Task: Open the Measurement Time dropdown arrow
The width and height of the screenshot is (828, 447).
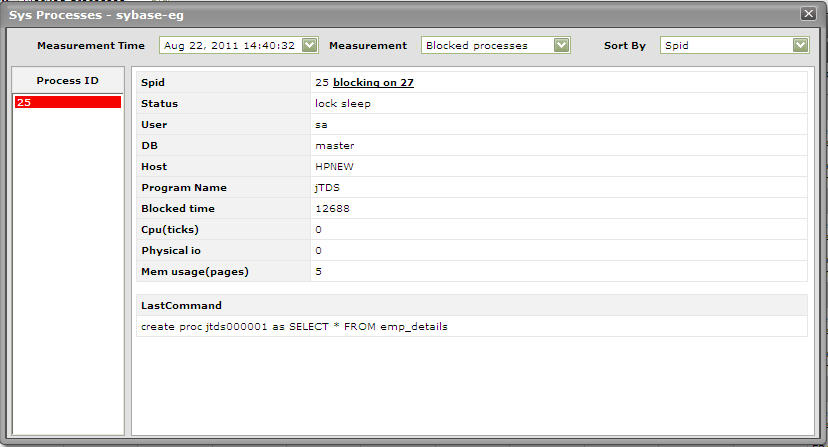Action: (309, 45)
